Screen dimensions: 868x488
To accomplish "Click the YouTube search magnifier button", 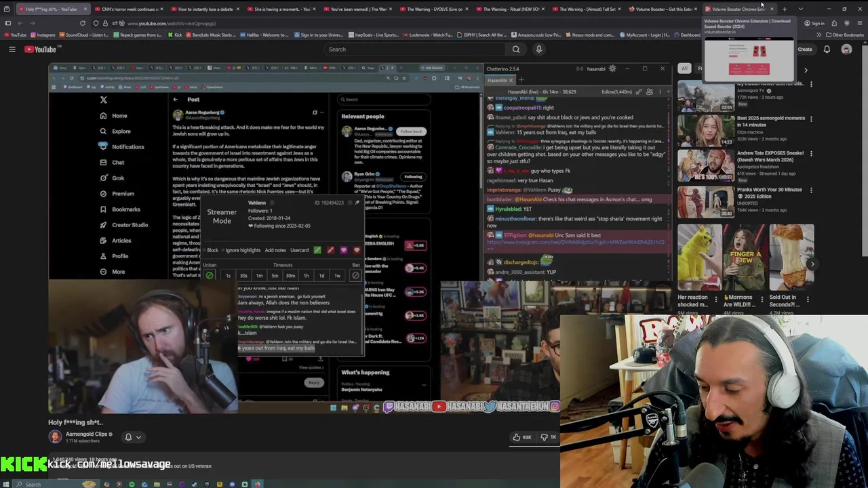I will pos(516,49).
